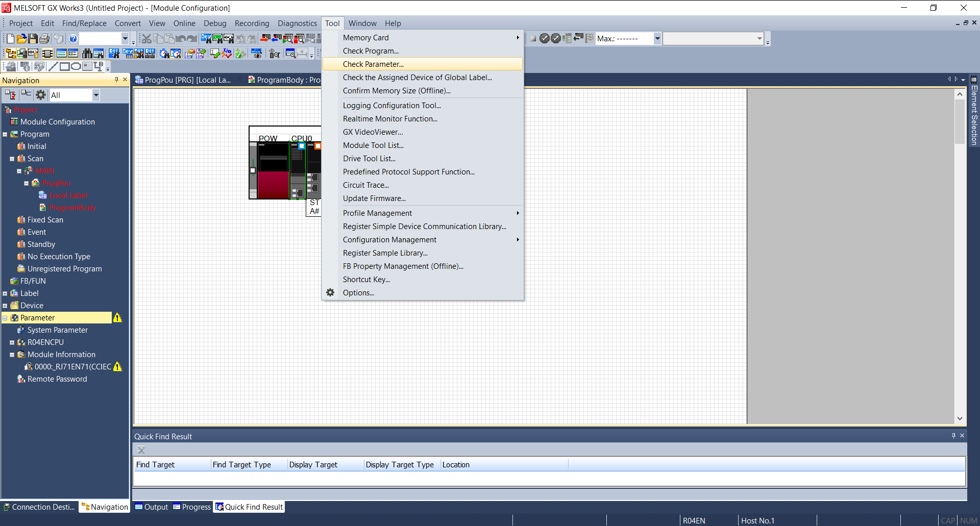The height and width of the screenshot is (526, 980).
Task: Switch to Connection Desti... tab
Action: [39, 507]
